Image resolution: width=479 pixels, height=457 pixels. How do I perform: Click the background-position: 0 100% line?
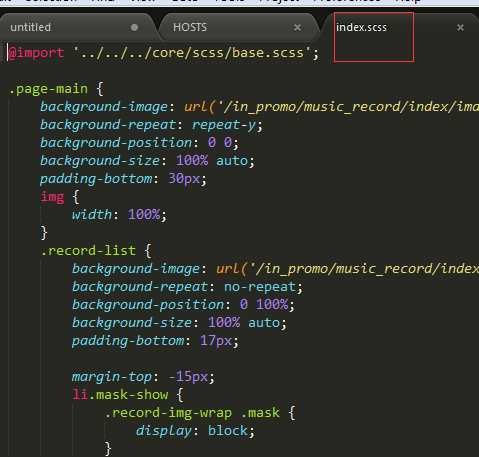tap(183, 305)
